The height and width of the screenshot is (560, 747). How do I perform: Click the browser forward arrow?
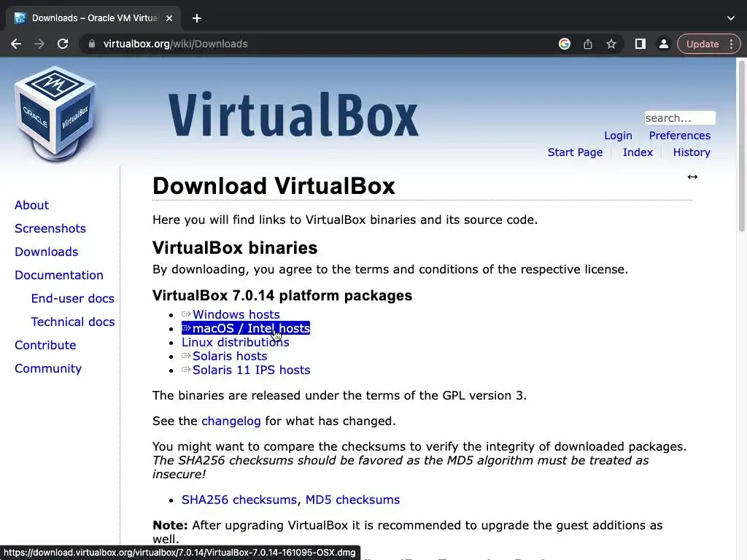[39, 44]
